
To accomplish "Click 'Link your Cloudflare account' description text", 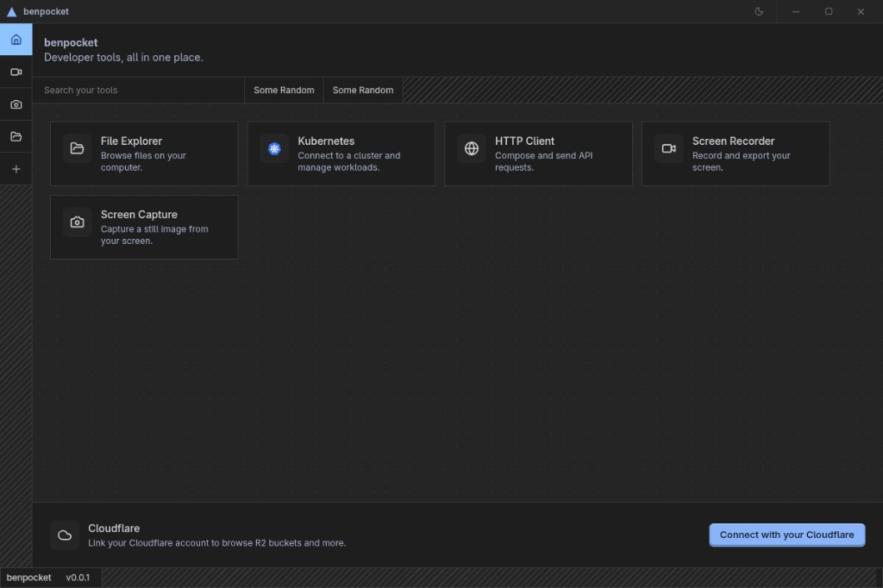I will (216, 543).
